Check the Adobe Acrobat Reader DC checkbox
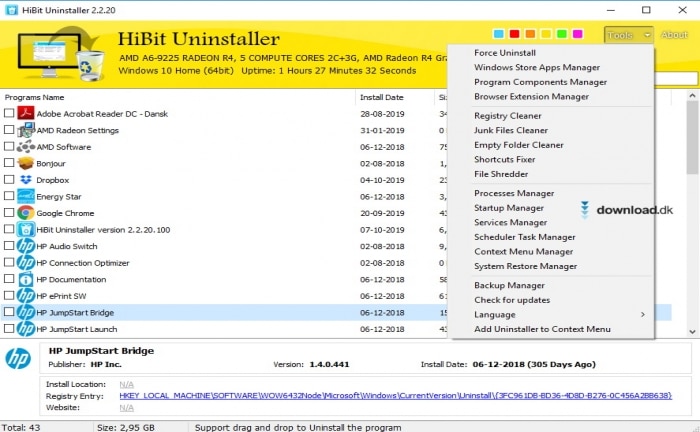The image size is (700, 432). pos(9,113)
